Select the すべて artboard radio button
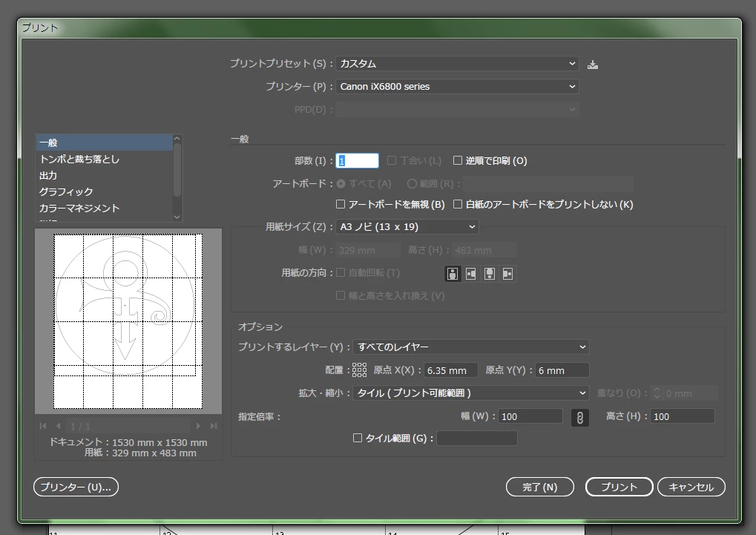Image resolution: width=756 pixels, height=535 pixels. click(341, 184)
